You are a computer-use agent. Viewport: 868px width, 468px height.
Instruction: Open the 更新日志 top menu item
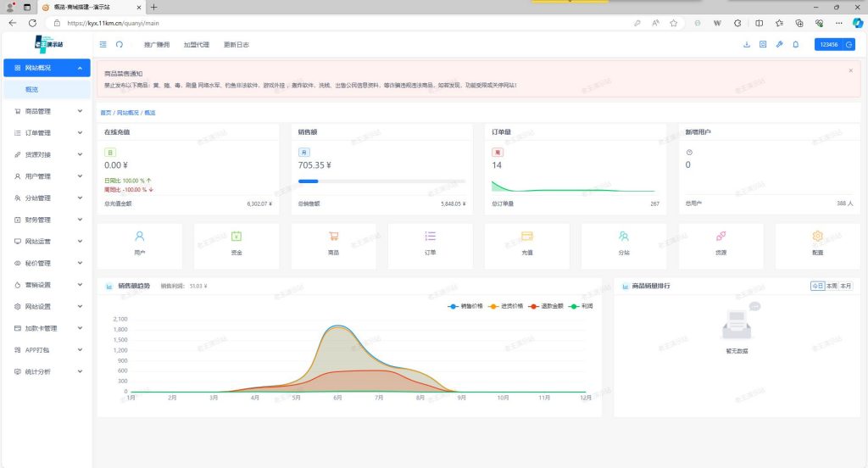(x=236, y=44)
